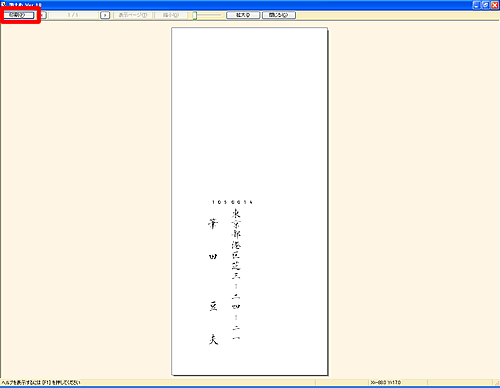Minimize the preview window

[477, 5]
